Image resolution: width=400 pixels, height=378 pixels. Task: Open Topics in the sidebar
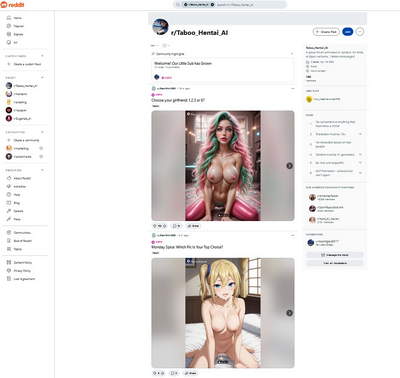(x=15, y=249)
